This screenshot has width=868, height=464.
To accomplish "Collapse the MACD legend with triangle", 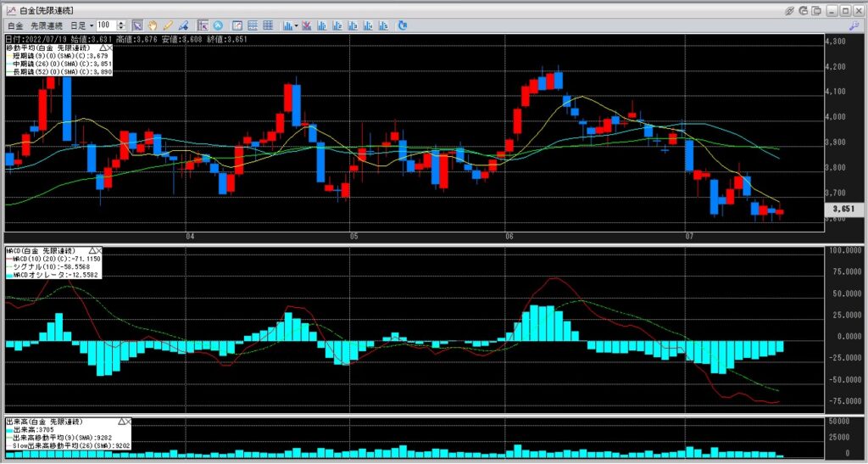I will point(92,251).
